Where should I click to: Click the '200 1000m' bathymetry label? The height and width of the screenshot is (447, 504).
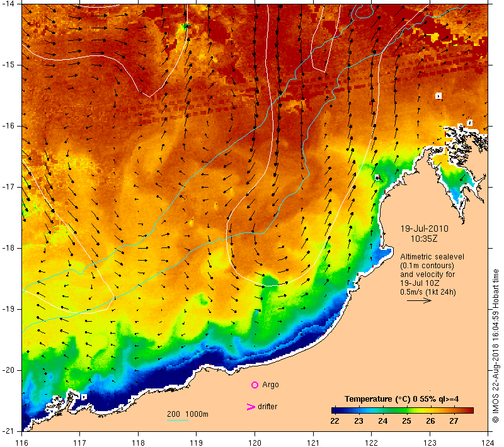pyautogui.click(x=188, y=414)
